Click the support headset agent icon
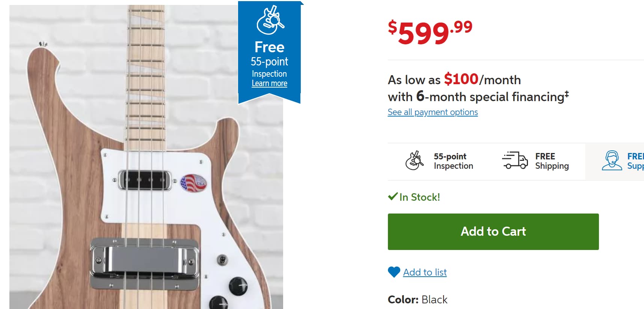 click(612, 161)
